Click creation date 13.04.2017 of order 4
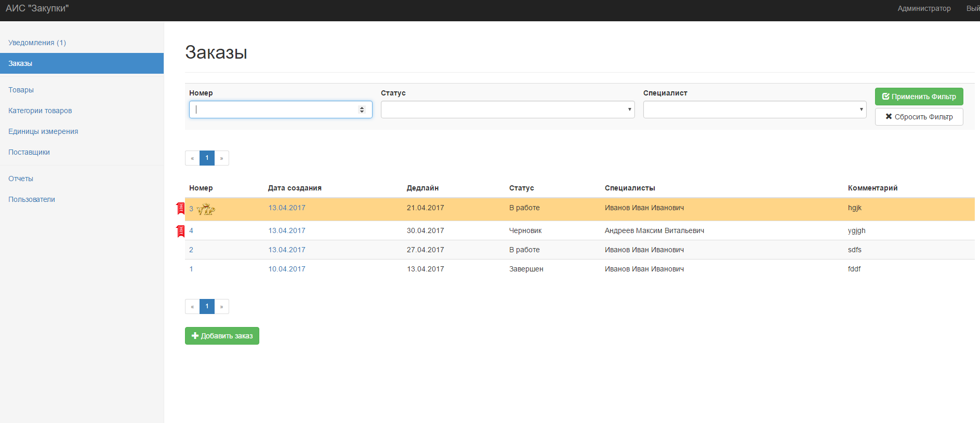Viewport: 980px width, 423px height. [287, 230]
